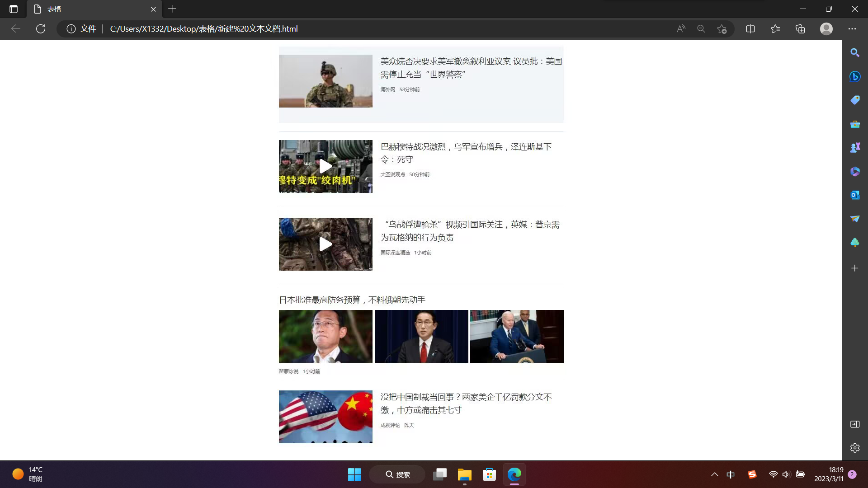This screenshot has height=488, width=868.
Task: Open weather widget 14°C 晴朗
Action: coord(28,474)
